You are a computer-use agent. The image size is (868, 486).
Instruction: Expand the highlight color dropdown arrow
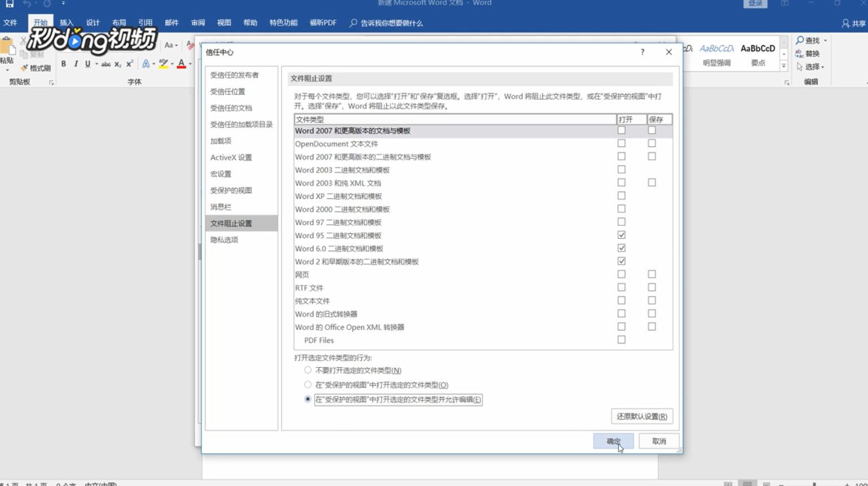coord(172,64)
